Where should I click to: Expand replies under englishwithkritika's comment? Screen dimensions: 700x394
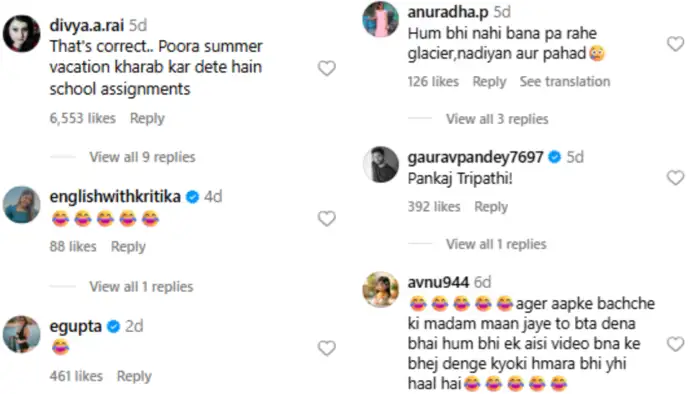coord(141,286)
